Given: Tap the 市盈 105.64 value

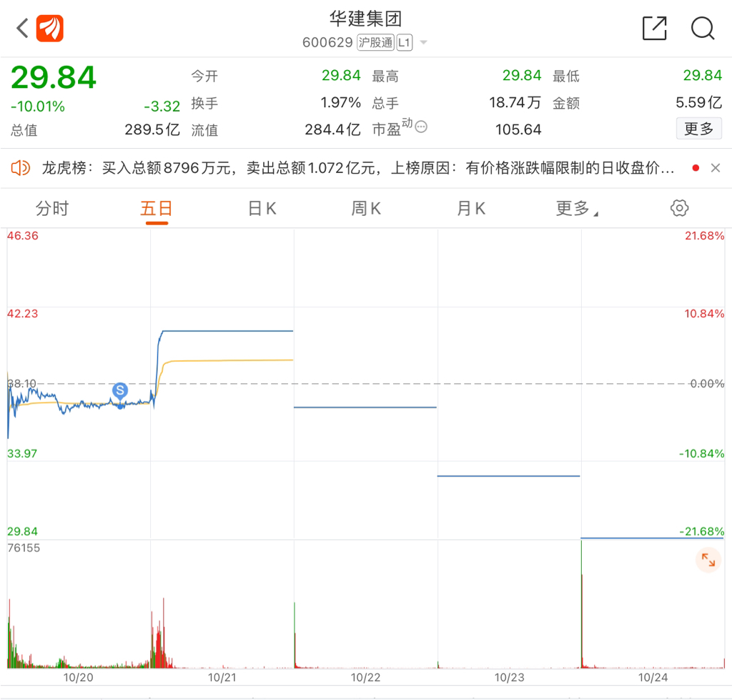Looking at the screenshot, I should [x=518, y=129].
